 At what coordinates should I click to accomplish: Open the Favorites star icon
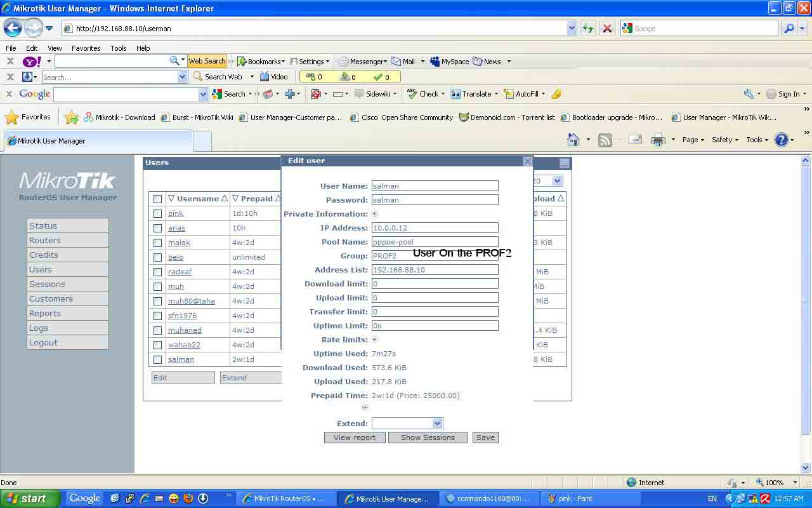tap(12, 117)
